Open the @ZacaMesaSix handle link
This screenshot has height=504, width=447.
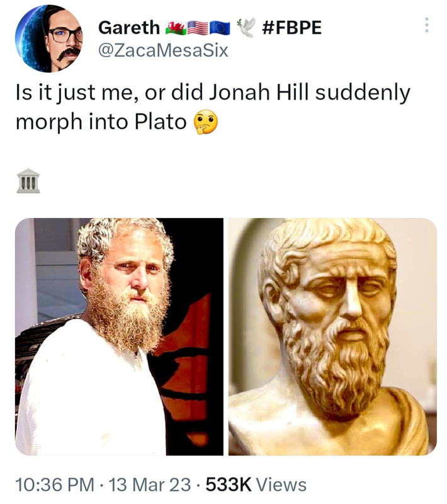click(x=163, y=50)
